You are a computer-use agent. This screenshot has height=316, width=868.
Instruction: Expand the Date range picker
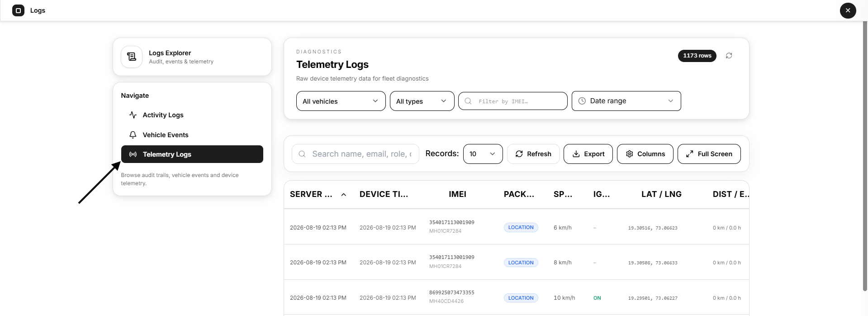point(626,101)
